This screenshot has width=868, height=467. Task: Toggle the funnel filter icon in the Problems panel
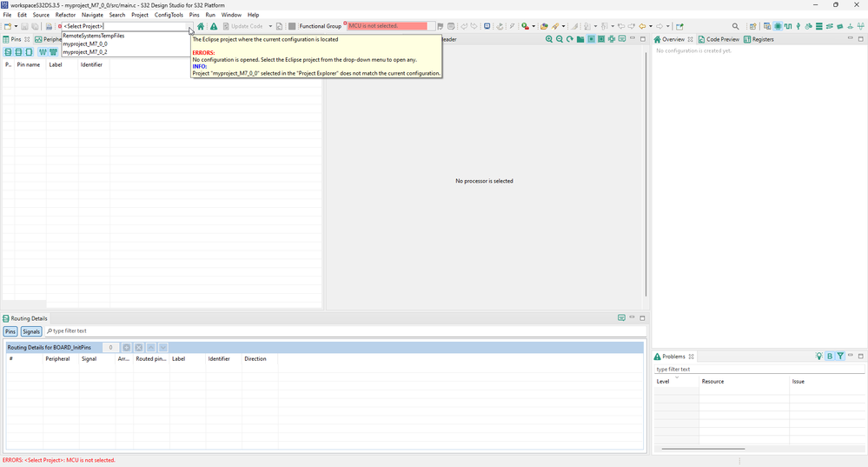click(x=840, y=357)
